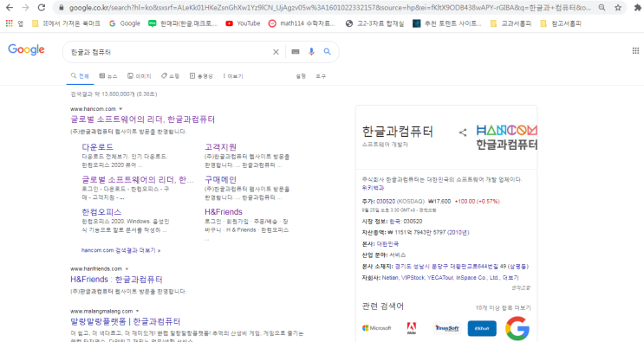Open the H&Friends sitelink under hancom.com
This screenshot has width=644, height=342.
pyautogui.click(x=224, y=212)
